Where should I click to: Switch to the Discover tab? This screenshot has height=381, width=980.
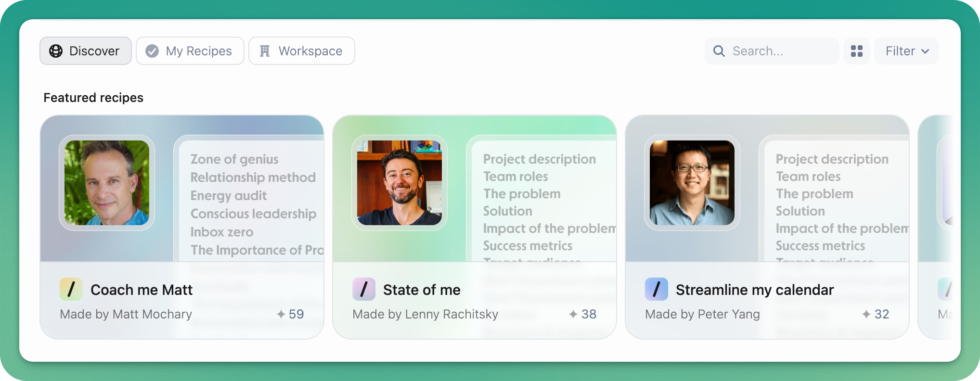[86, 51]
